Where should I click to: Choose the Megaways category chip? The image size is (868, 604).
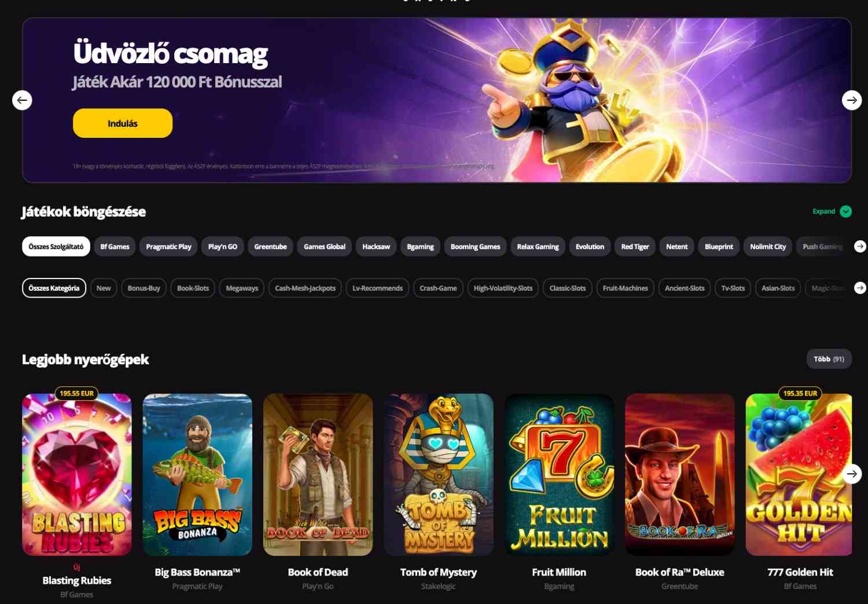242,288
